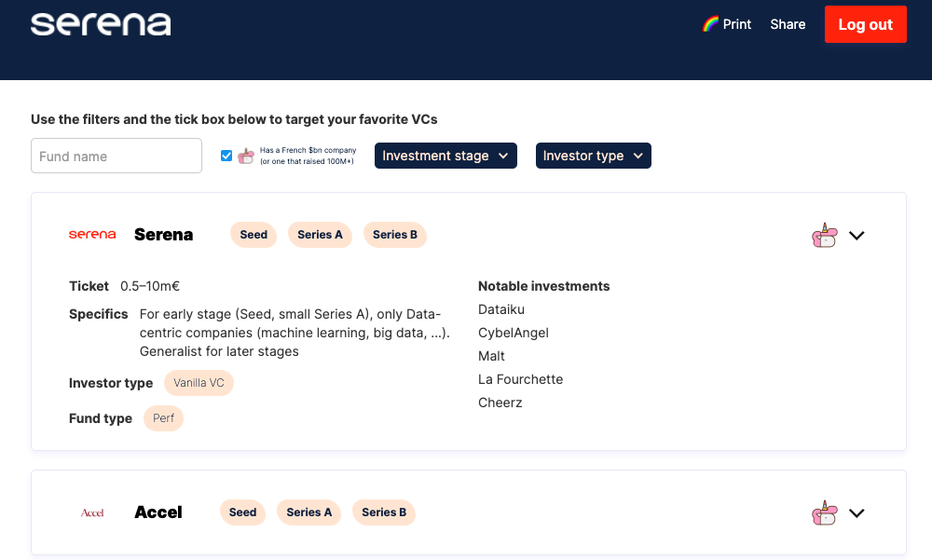The height and width of the screenshot is (560, 932).
Task: Select the Seed tag on Serena card
Action: click(254, 235)
